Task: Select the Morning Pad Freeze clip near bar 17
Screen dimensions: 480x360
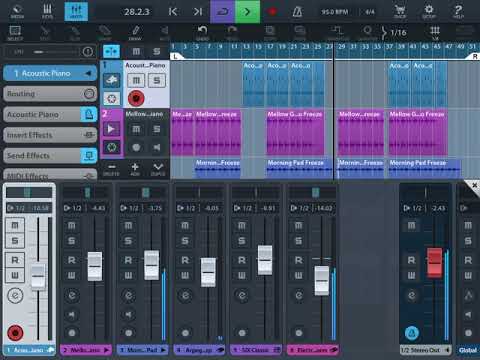Action: point(299,168)
